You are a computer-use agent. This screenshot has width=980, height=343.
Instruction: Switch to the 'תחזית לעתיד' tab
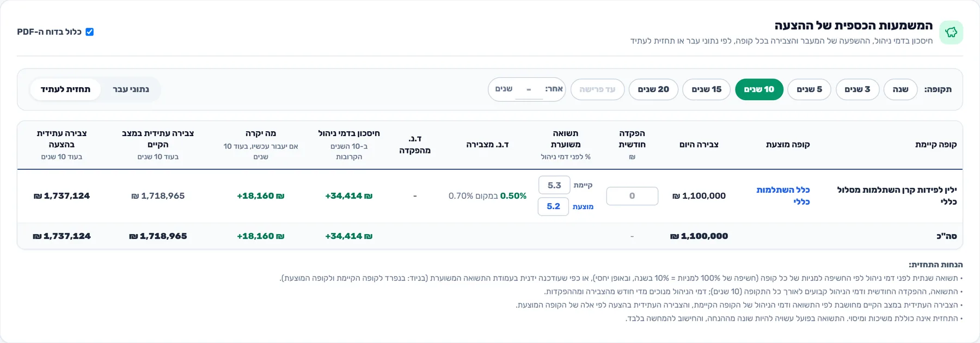[65, 89]
